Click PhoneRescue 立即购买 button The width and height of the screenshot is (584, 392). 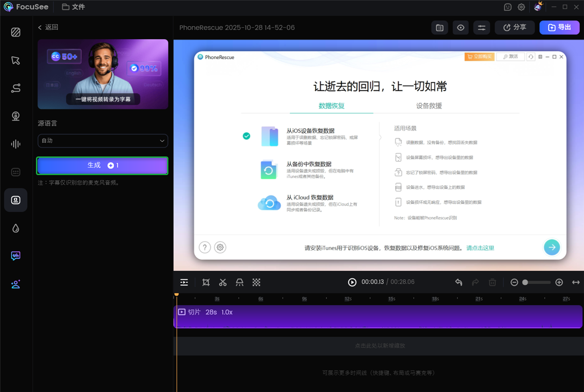[x=479, y=57]
